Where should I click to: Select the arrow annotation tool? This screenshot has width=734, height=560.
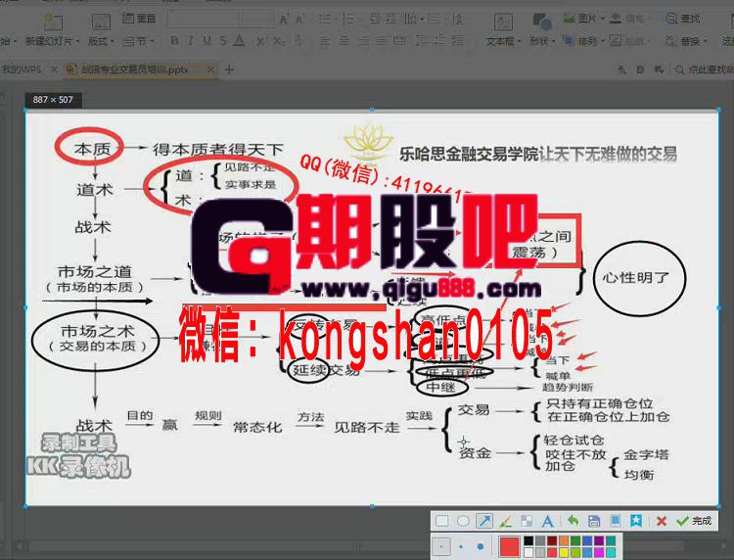click(484, 521)
